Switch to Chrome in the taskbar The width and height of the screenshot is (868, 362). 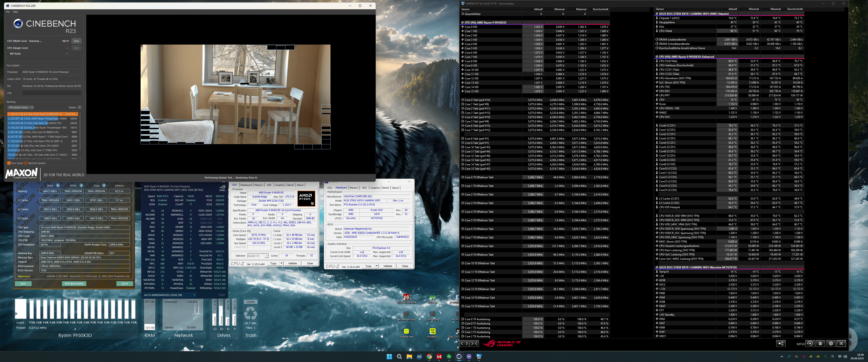(x=429, y=357)
